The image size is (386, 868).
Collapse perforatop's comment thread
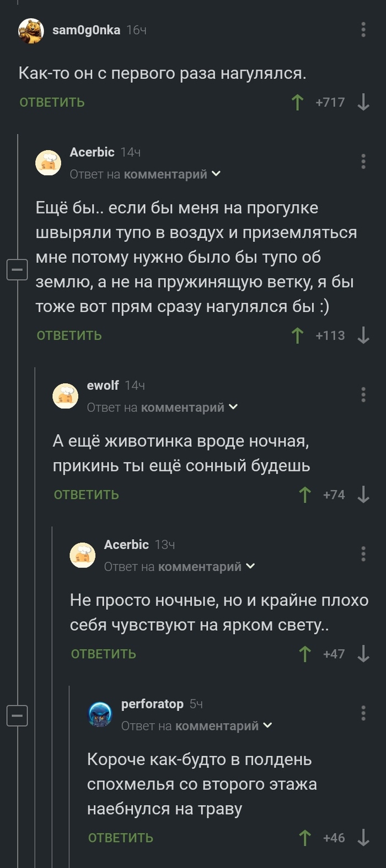click(18, 715)
